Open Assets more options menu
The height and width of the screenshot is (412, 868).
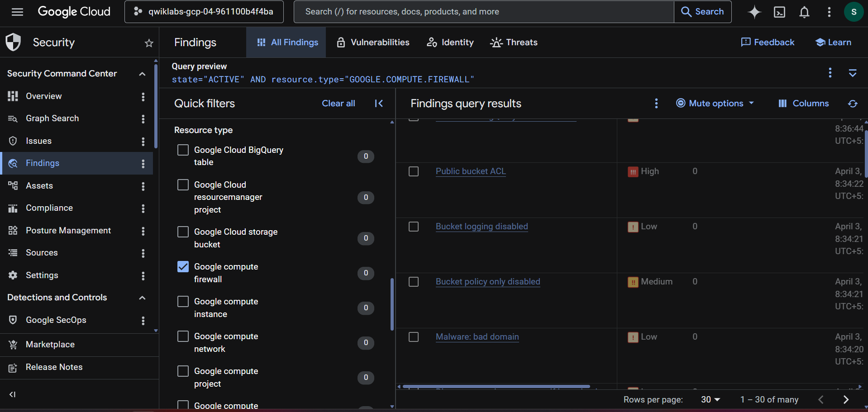[x=143, y=186]
